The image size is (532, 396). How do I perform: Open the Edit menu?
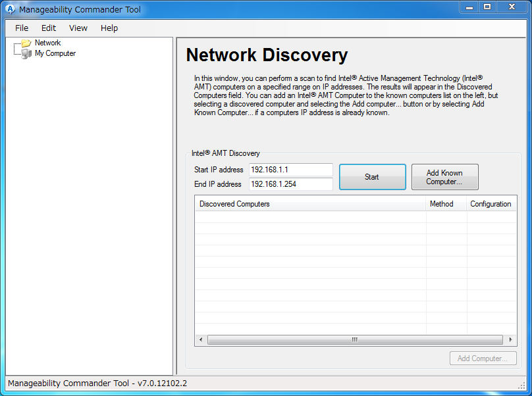pos(49,28)
